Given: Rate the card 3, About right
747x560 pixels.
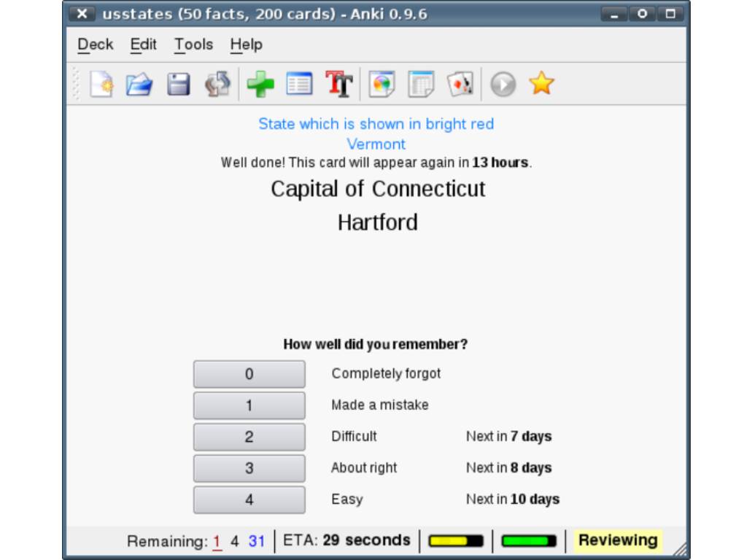Looking at the screenshot, I should 249,467.
